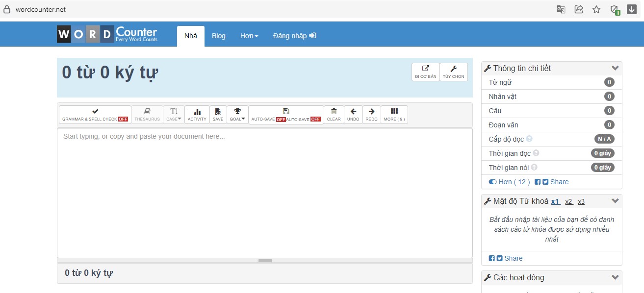Click the Đi cơ bản external link icon
Image resolution: width=644 pixels, height=293 pixels.
(425, 72)
